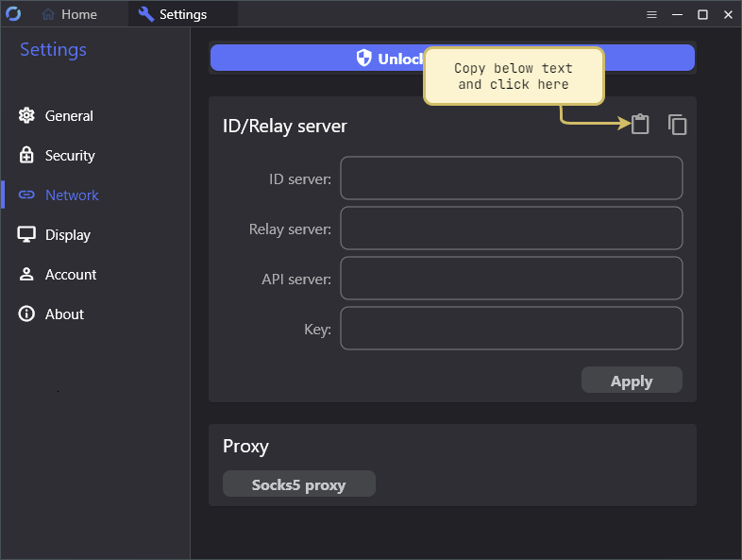Select the API server text box
This screenshot has width=742, height=560.
[x=511, y=278]
